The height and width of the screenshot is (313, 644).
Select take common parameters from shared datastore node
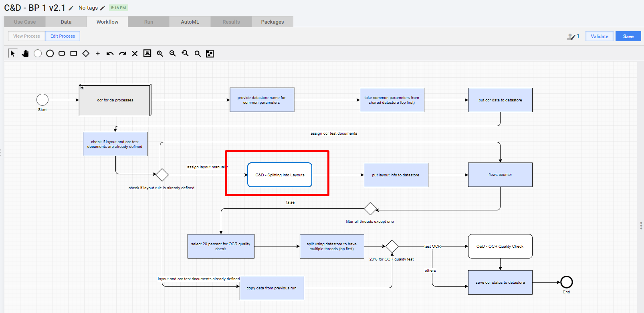392,100
